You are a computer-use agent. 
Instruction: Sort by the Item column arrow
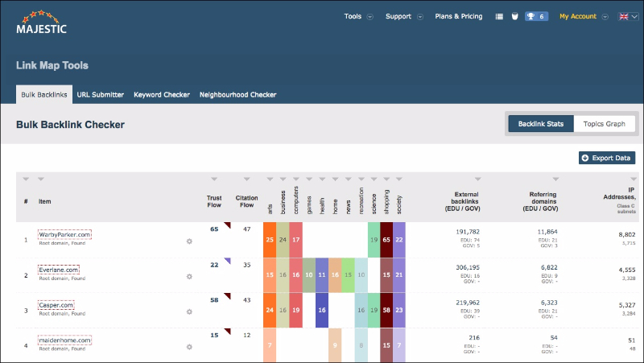(41, 179)
